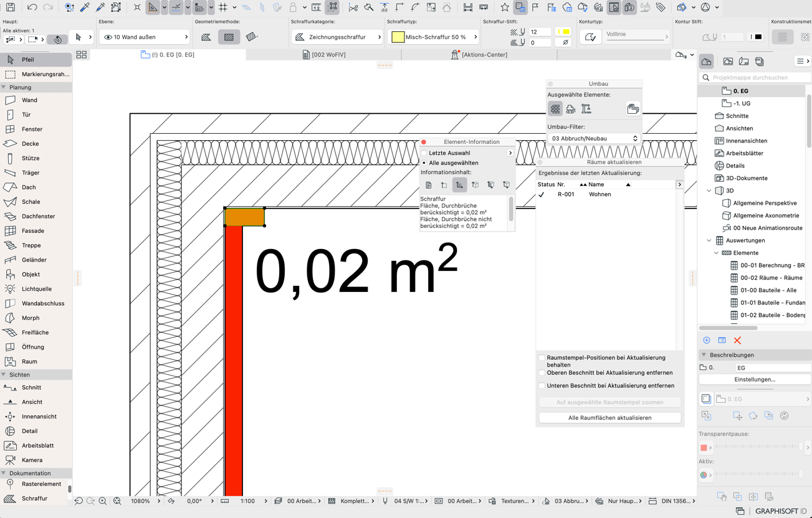The width and height of the screenshot is (812, 518).
Task: Click the 1080% zoom value
Action: [x=140, y=501]
